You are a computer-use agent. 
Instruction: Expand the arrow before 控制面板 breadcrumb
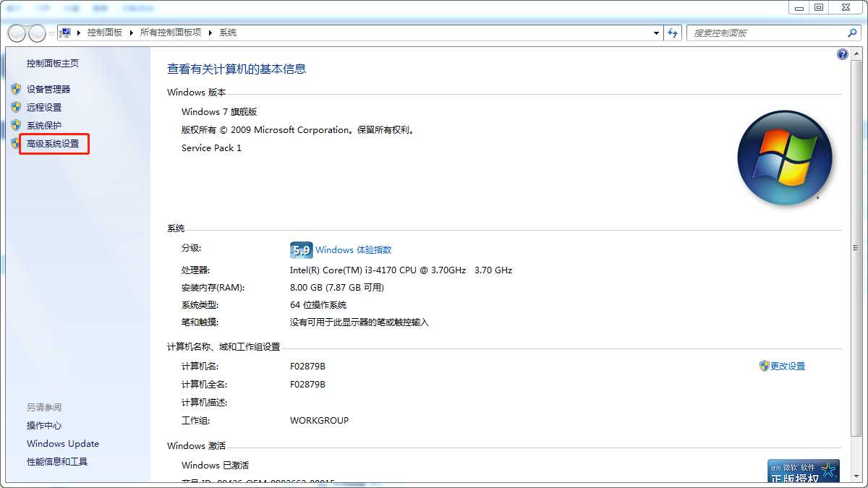pos(79,33)
